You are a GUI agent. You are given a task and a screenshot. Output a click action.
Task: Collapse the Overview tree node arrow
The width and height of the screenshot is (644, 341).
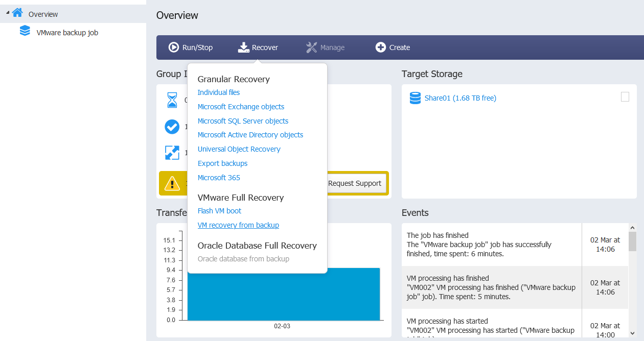[7, 12]
